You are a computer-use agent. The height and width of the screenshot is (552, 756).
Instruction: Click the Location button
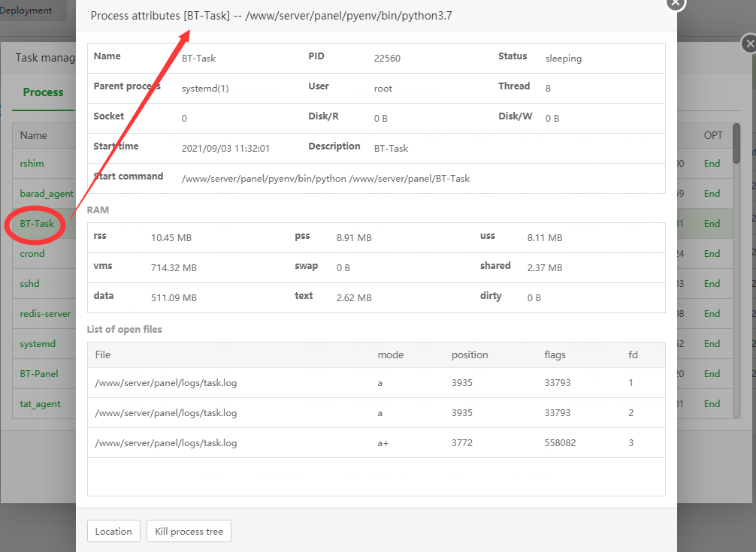tap(113, 531)
